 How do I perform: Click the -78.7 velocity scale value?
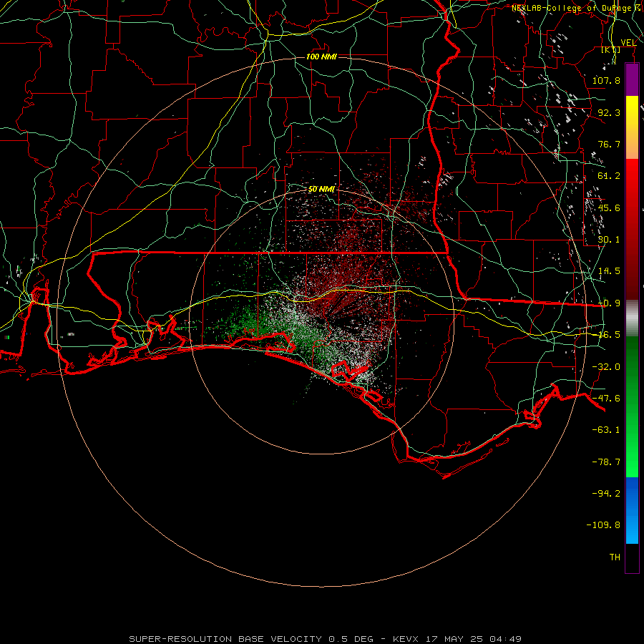coord(606,462)
